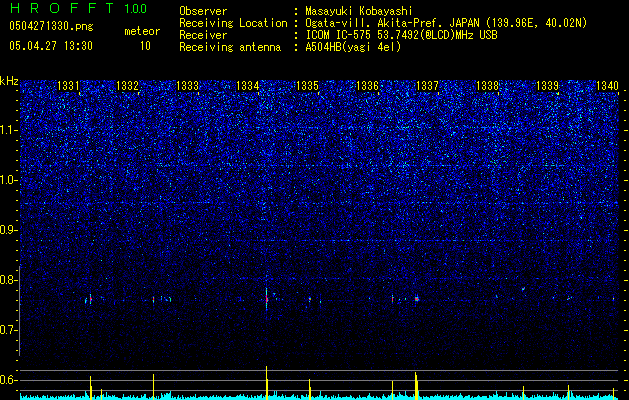The width and height of the screenshot is (629, 400).
Task: Click the 1339 time marker
Action: [548, 86]
